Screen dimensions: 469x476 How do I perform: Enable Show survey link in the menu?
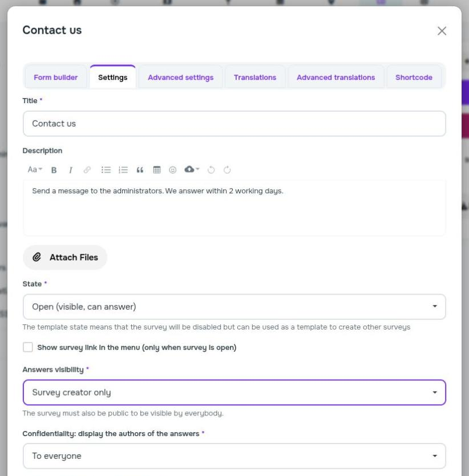pyautogui.click(x=28, y=347)
